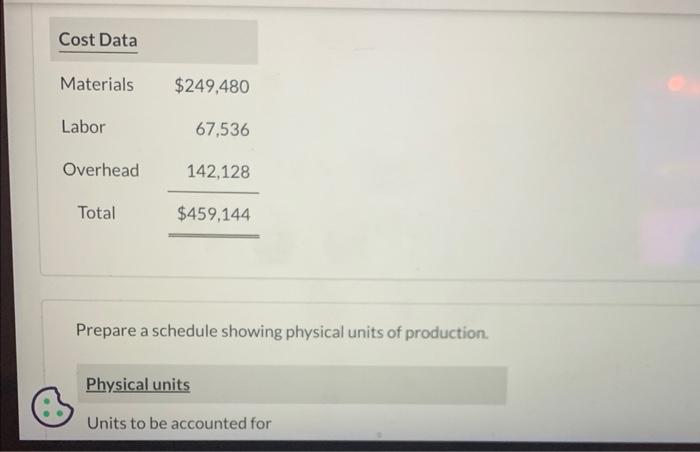Click the word production in instruction
This screenshot has width=700, height=452.
tap(446, 333)
